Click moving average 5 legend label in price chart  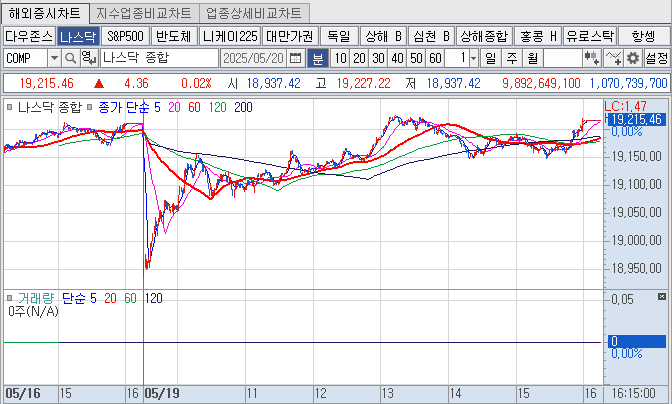click(x=157, y=107)
